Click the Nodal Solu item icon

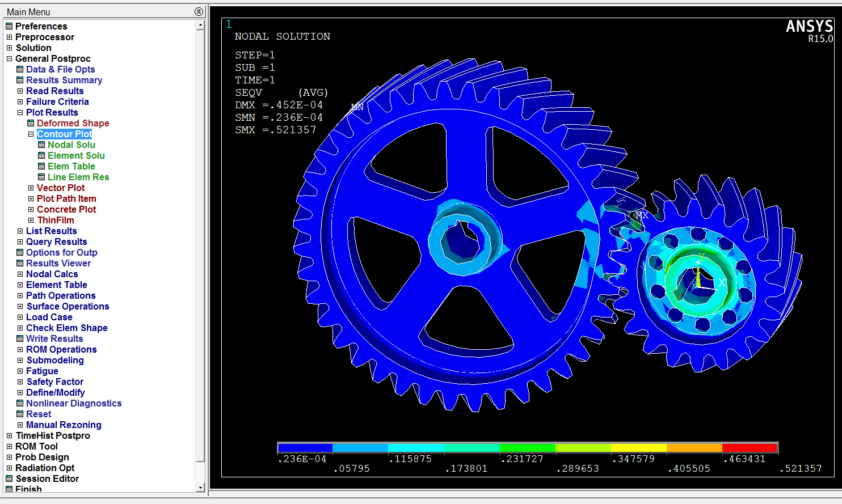pos(41,145)
